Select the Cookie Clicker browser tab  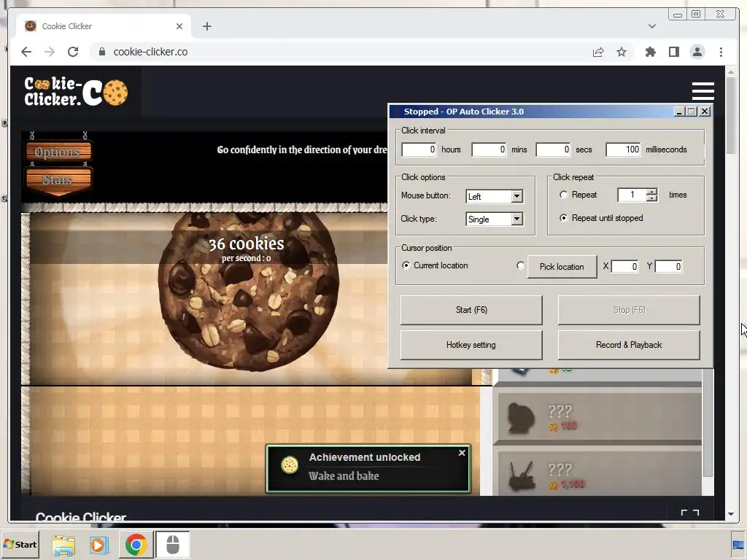(x=104, y=26)
